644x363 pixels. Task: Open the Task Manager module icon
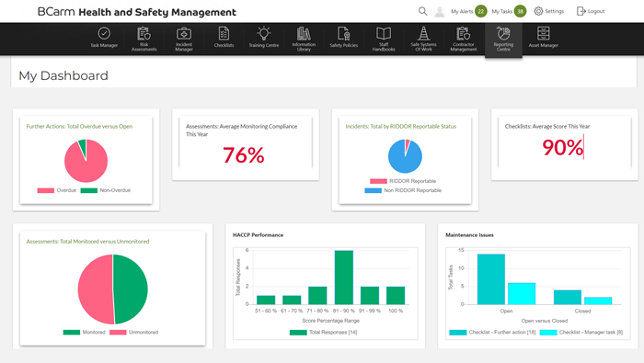click(104, 34)
